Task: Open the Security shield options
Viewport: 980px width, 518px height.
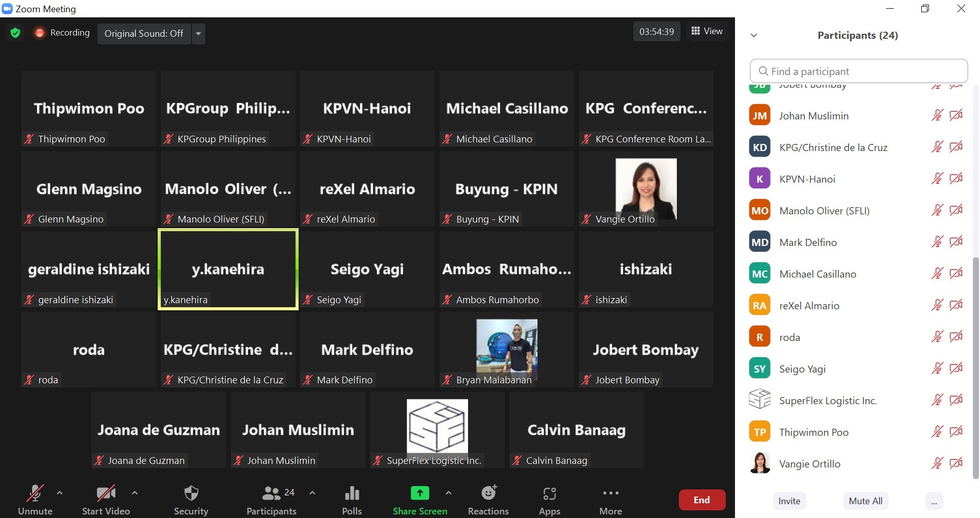Action: point(191,494)
